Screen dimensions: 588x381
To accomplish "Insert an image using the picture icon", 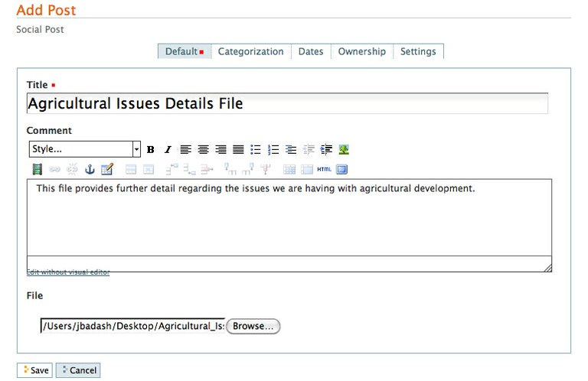I will click(x=344, y=149).
